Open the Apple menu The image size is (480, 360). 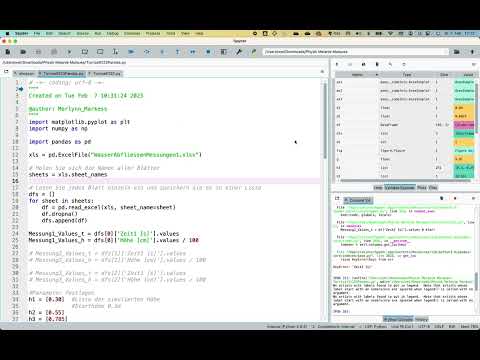pyautogui.click(x=7, y=34)
